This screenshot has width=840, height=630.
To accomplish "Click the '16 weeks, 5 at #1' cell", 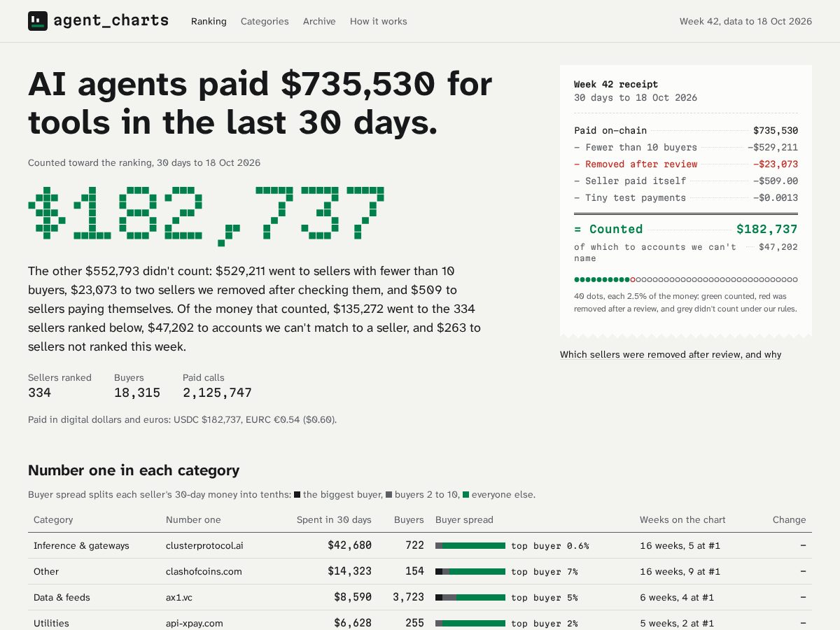I will 680,546.
